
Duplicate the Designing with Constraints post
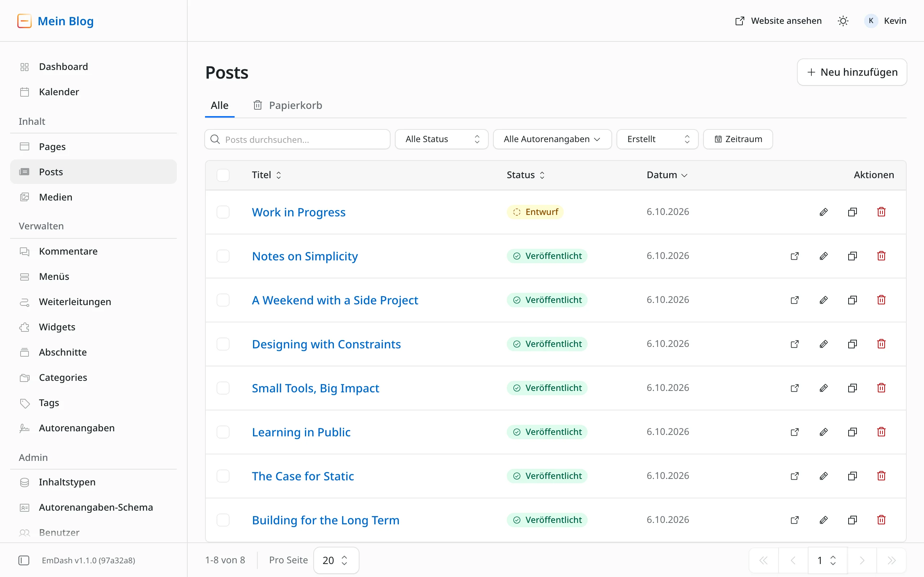(852, 344)
